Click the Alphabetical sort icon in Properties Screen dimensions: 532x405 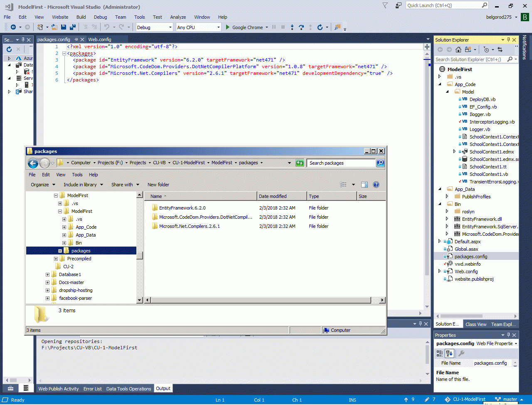pos(449,353)
